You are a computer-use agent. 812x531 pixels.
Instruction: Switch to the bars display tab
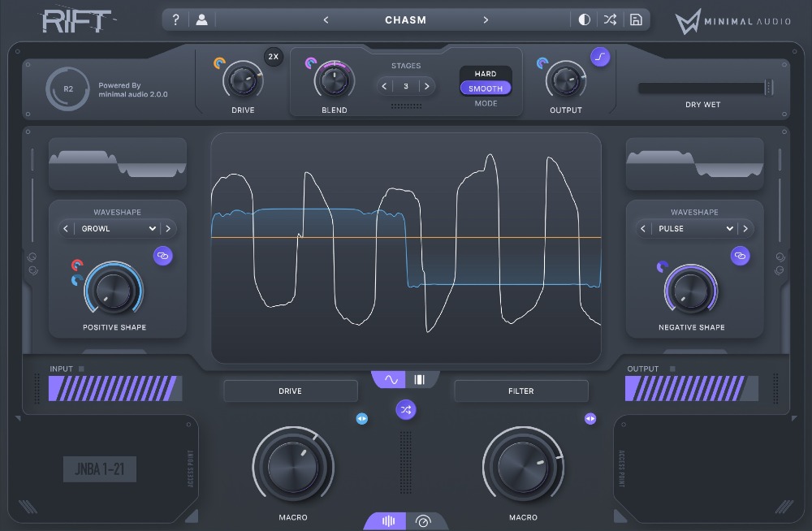420,378
